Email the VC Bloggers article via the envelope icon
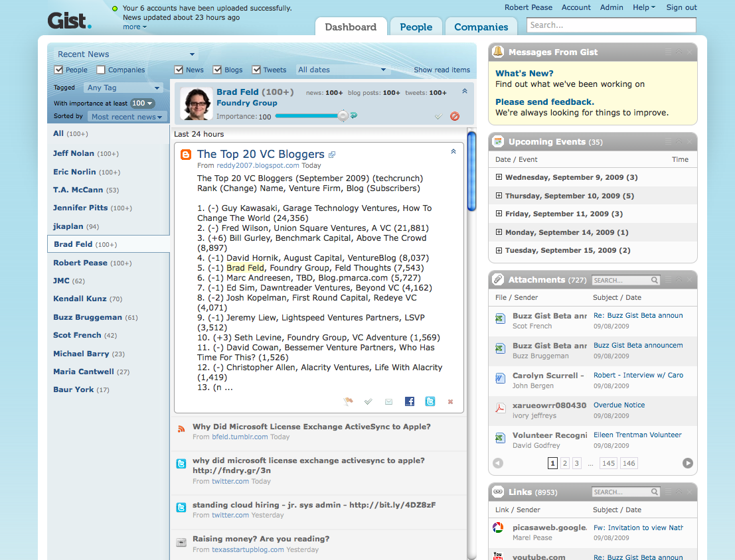The image size is (735, 560). (x=388, y=401)
